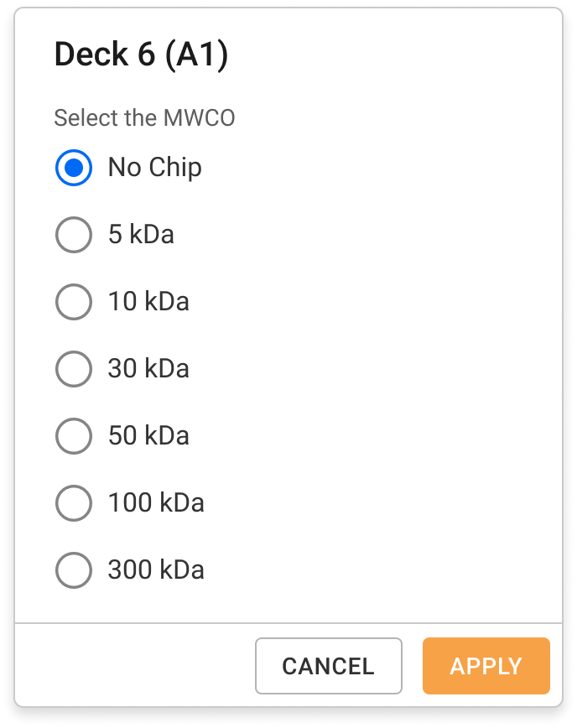Image resolution: width=577 pixels, height=728 pixels.
Task: Click the 30 kDa label text
Action: coord(147,369)
